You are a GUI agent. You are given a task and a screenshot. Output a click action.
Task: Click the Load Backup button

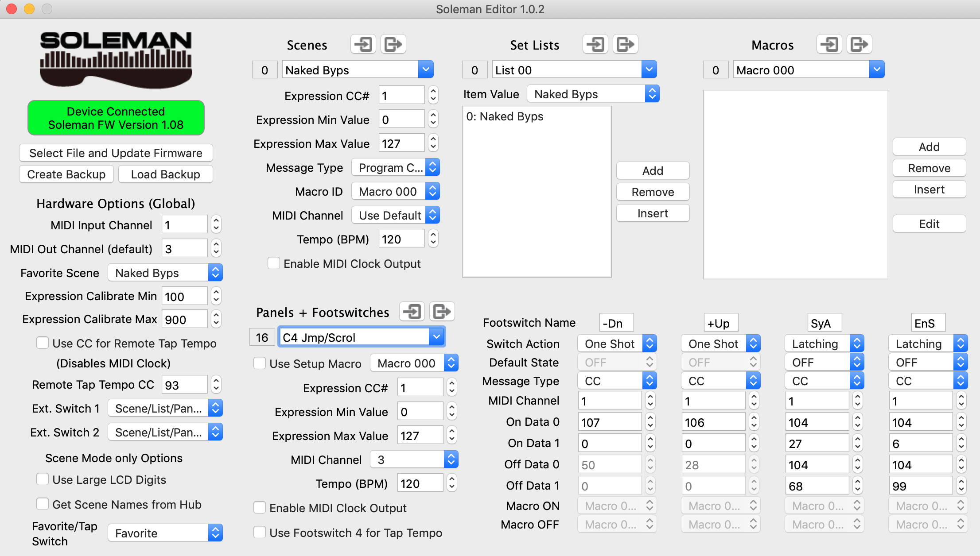click(166, 174)
